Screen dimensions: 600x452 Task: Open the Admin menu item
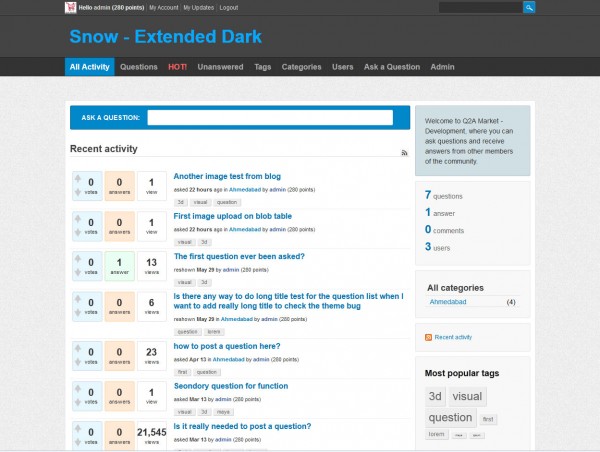pyautogui.click(x=442, y=67)
